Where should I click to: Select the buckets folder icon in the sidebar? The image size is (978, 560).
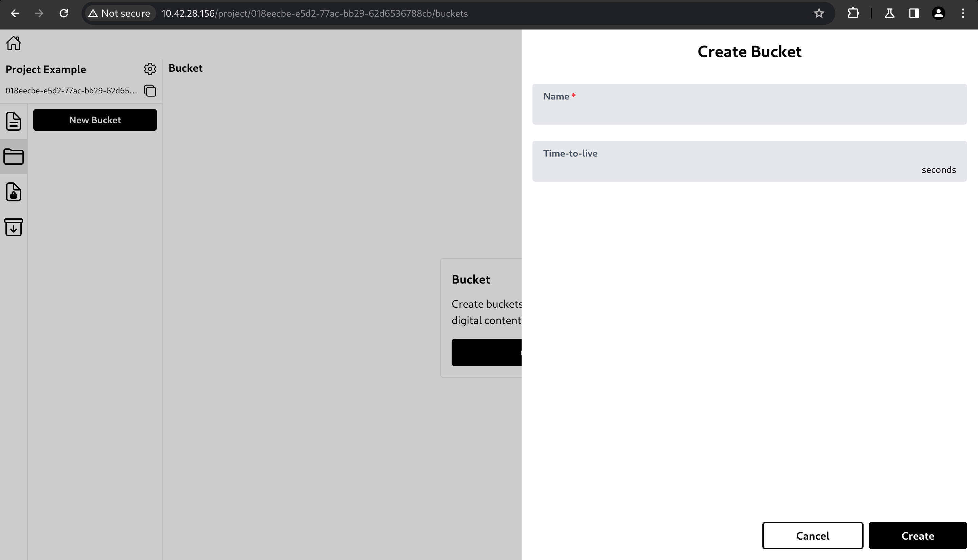tap(14, 156)
